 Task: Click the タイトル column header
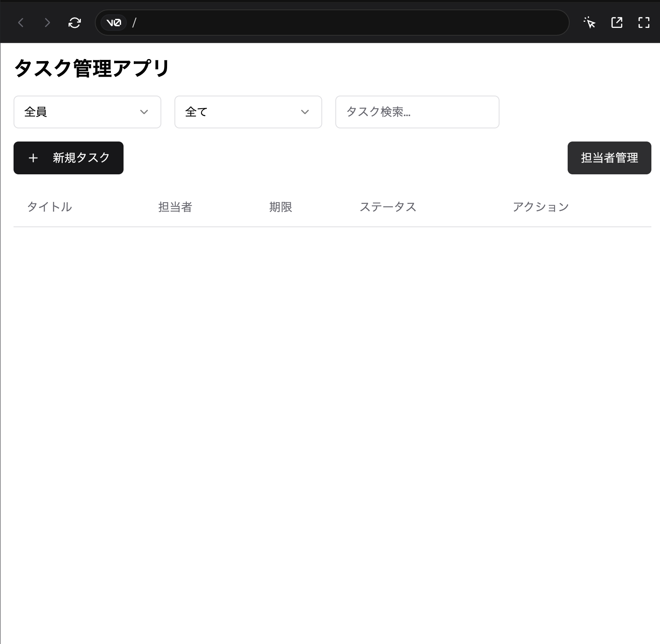[x=50, y=207]
